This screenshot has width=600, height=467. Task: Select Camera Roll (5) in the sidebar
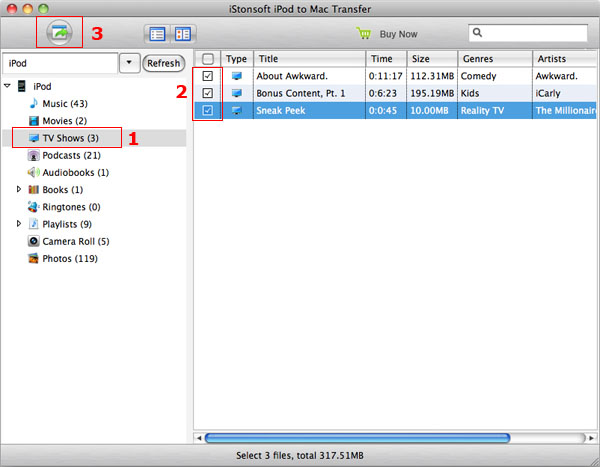[76, 242]
